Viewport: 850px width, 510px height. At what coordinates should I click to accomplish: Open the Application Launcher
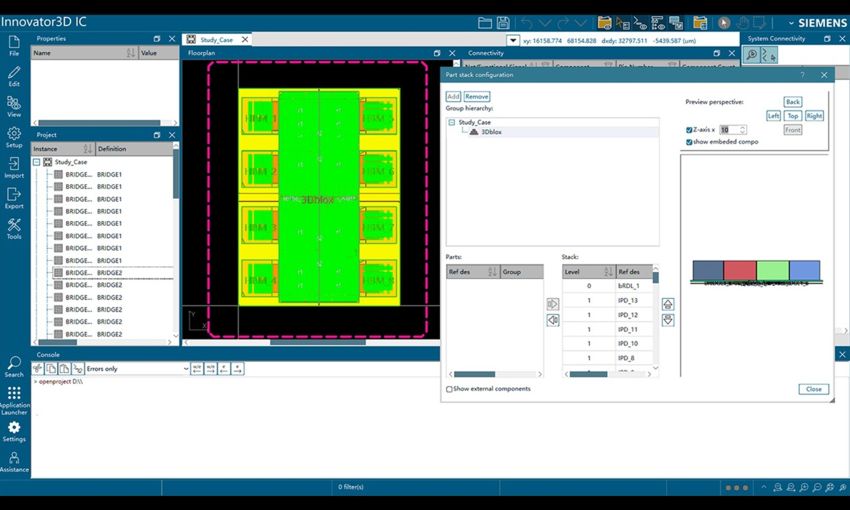click(14, 400)
